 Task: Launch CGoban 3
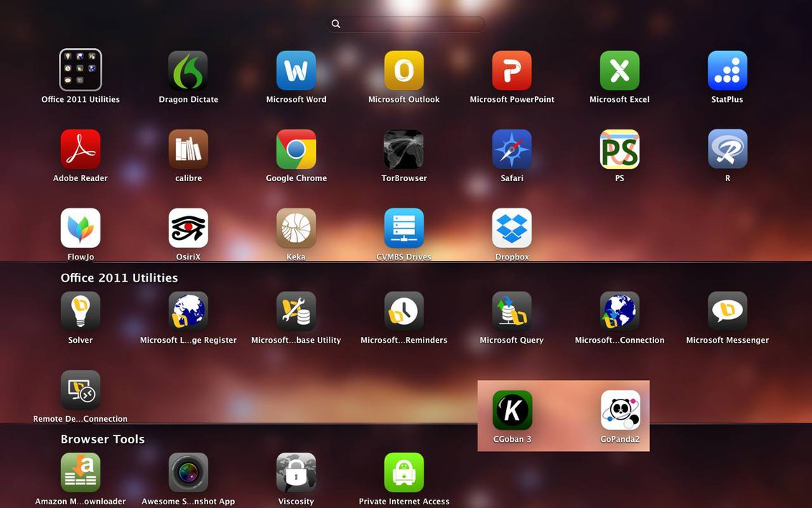512,410
